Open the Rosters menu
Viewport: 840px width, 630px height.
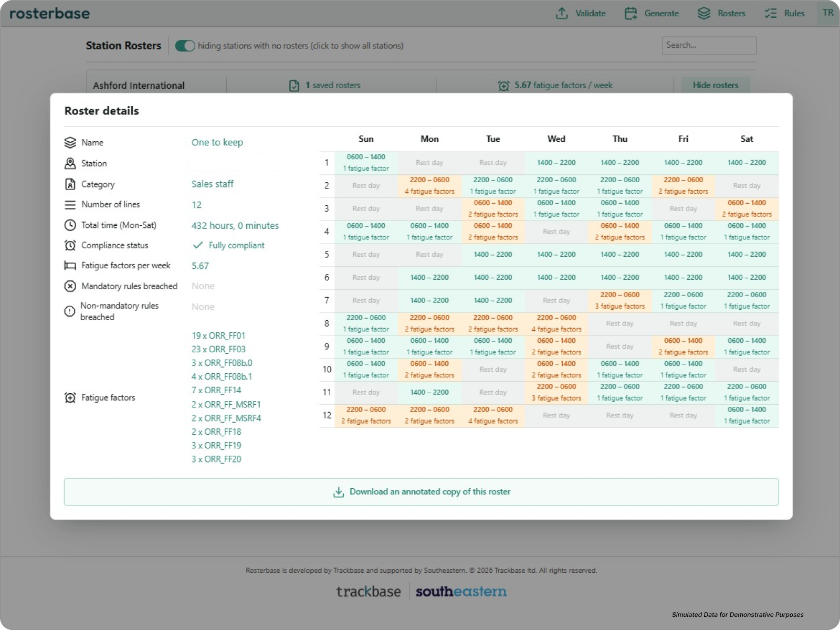(721, 13)
